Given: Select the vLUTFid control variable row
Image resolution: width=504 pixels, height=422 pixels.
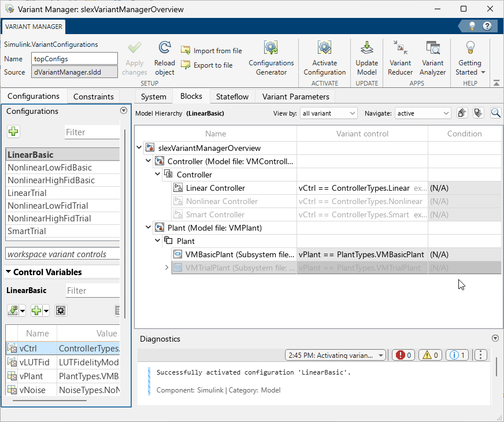Looking at the screenshot, I should coord(63,362).
